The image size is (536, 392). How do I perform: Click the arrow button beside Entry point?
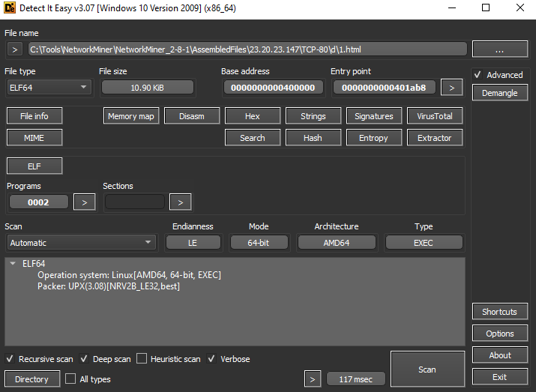pos(451,88)
